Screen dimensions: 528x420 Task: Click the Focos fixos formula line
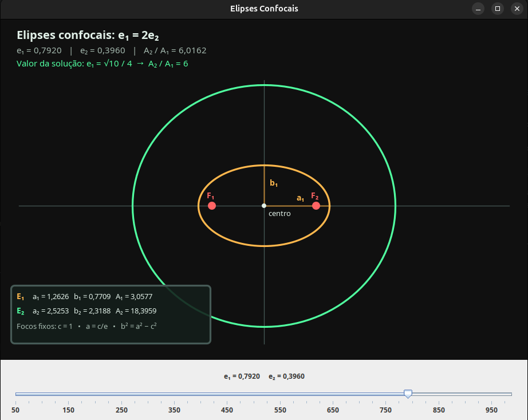[86, 326]
